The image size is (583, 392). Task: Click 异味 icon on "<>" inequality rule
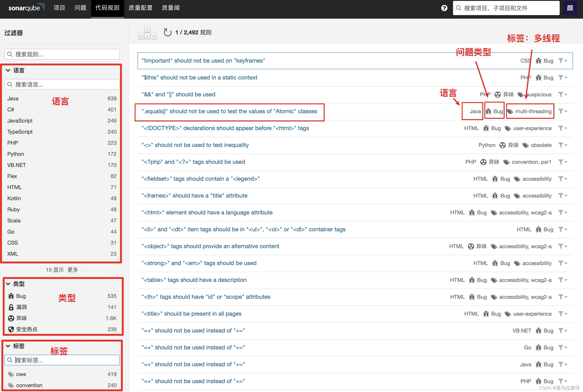coord(502,145)
